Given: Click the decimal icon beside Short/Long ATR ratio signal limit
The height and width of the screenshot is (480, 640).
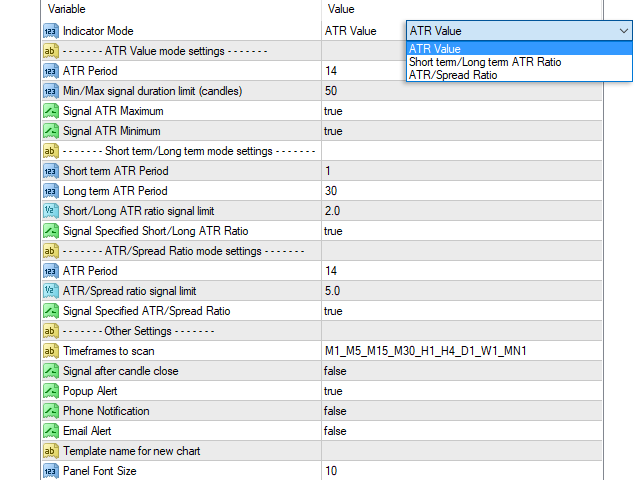Looking at the screenshot, I should pos(51,211).
